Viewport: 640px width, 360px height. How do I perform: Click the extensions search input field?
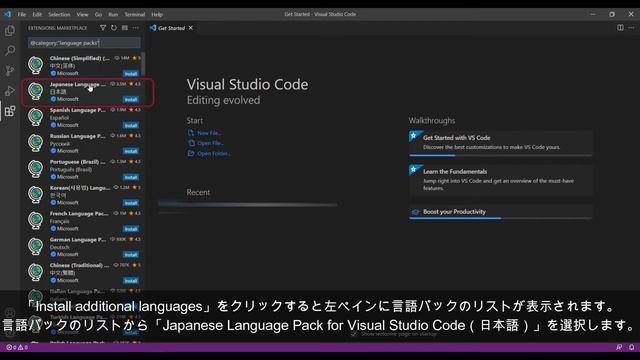pos(84,43)
